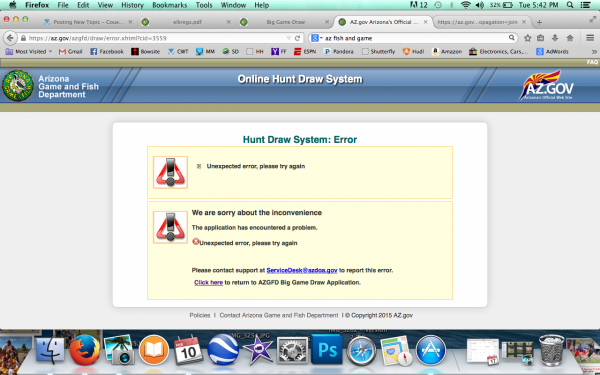Open the History menu
The width and height of the screenshot is (600, 375).
point(132,5)
